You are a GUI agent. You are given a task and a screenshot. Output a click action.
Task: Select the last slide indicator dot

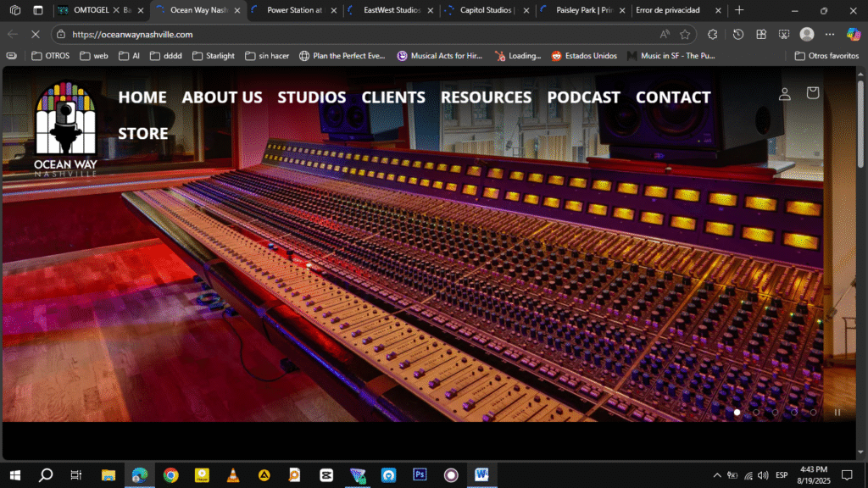coord(813,413)
